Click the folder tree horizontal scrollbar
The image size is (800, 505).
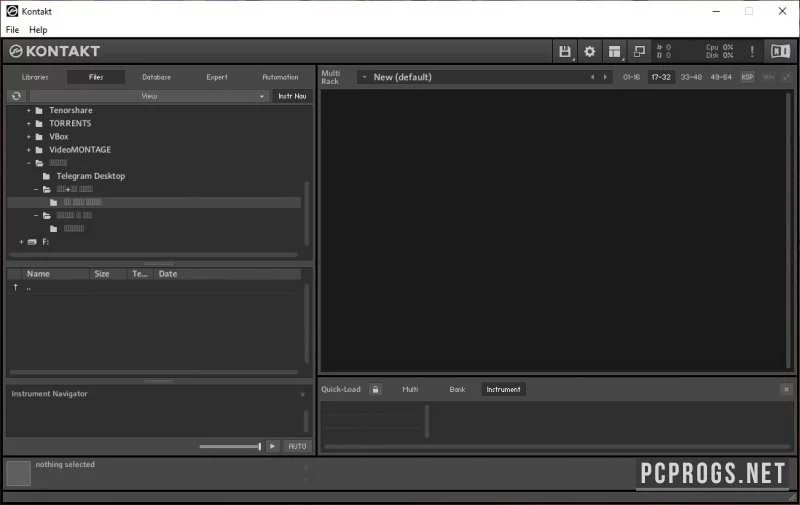click(154, 255)
